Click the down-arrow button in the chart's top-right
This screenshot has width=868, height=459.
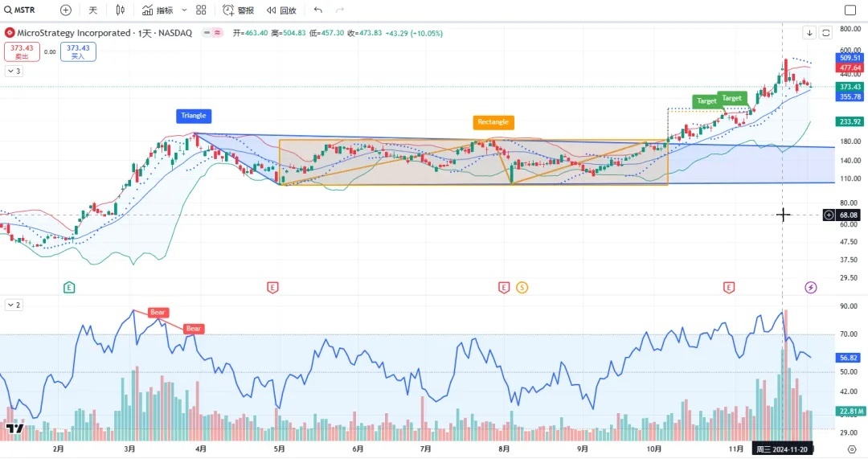click(809, 33)
